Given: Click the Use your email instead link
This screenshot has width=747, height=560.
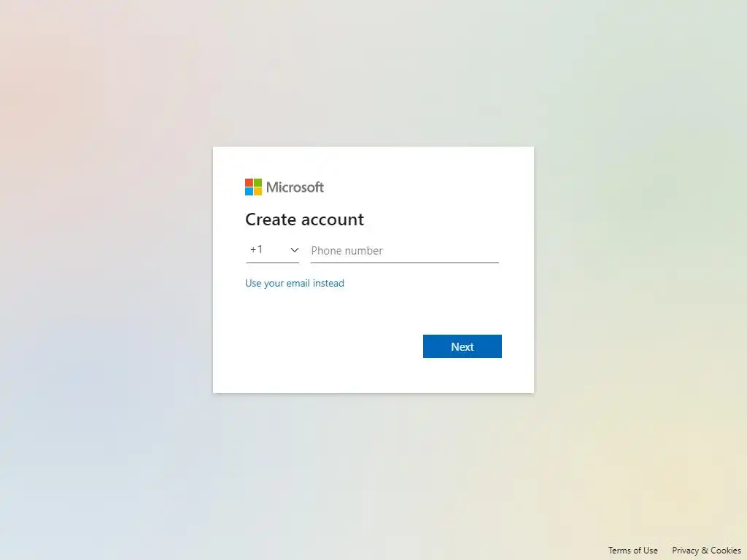Looking at the screenshot, I should (x=295, y=284).
